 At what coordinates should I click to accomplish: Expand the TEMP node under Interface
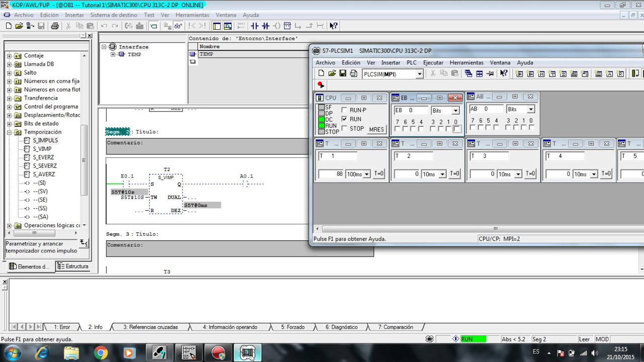pos(113,54)
